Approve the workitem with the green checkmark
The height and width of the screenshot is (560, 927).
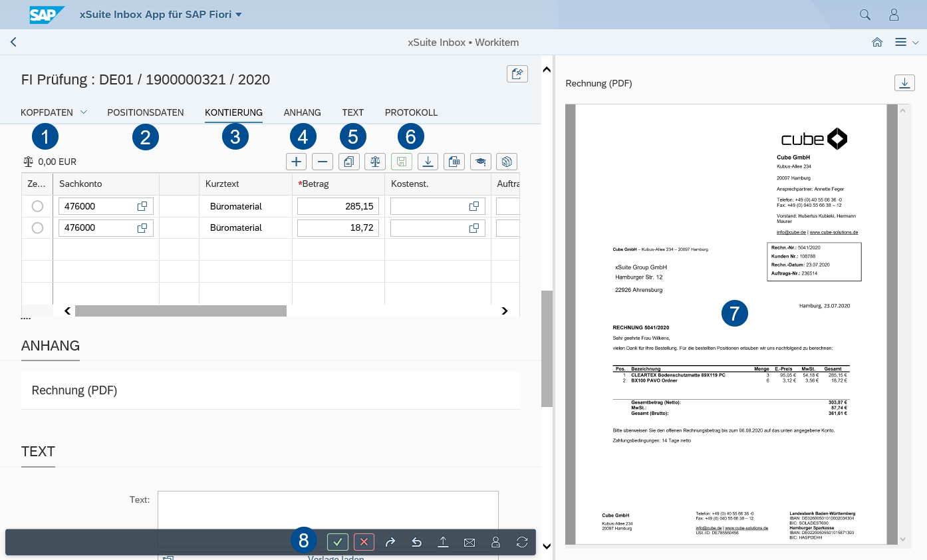coord(337,542)
